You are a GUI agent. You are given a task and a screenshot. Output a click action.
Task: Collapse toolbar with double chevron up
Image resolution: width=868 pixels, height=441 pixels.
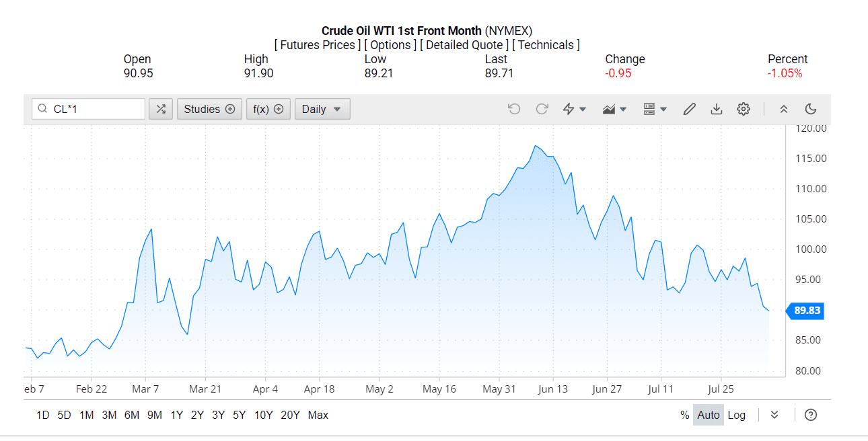pyautogui.click(x=783, y=109)
